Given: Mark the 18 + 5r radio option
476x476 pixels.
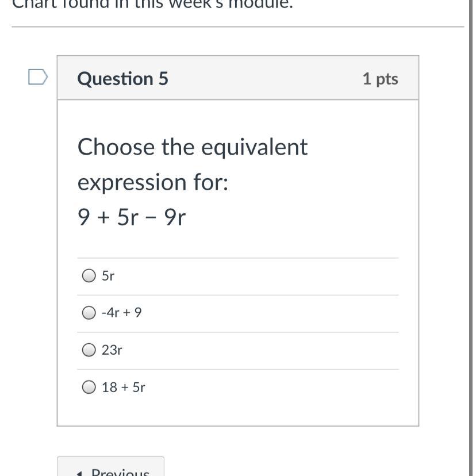Looking at the screenshot, I should (89, 387).
